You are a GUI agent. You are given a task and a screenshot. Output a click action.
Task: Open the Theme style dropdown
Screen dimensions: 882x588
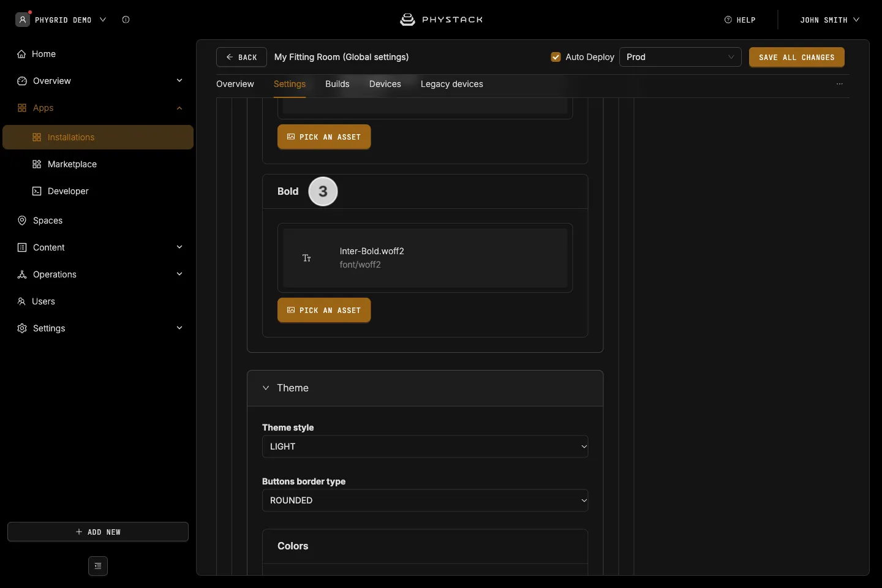pyautogui.click(x=425, y=447)
